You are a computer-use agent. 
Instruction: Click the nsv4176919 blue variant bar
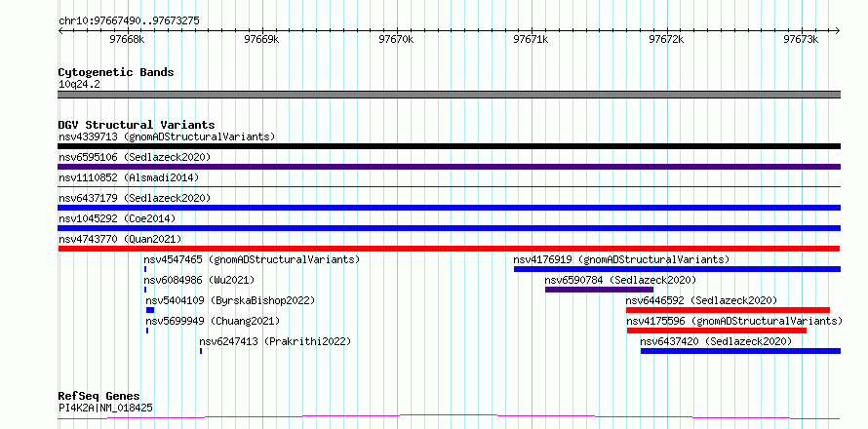click(677, 269)
